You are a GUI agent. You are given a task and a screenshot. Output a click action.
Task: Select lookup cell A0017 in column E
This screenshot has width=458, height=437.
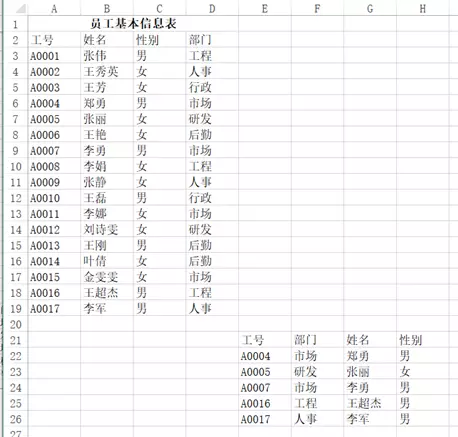point(265,419)
